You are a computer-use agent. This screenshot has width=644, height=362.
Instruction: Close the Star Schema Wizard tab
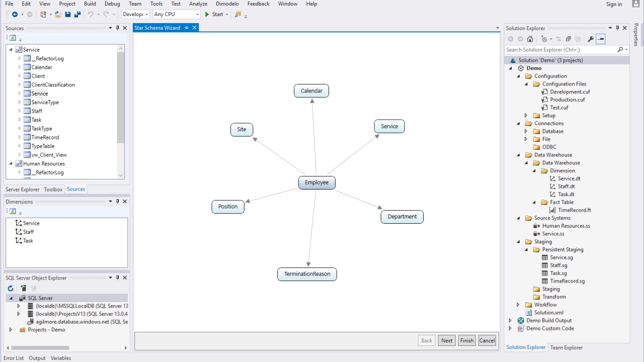click(194, 28)
